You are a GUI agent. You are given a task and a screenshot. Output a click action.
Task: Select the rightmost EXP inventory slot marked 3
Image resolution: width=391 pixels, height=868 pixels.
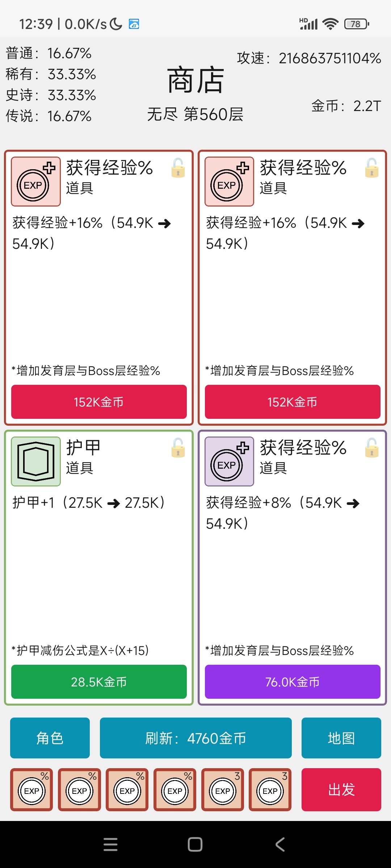tap(270, 790)
